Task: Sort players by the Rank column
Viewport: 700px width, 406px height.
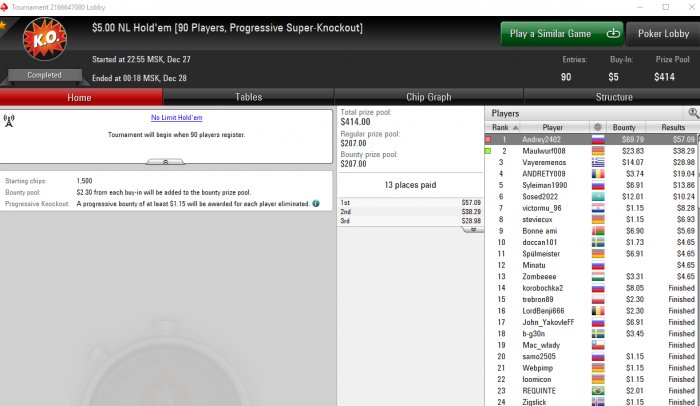Action: point(502,127)
